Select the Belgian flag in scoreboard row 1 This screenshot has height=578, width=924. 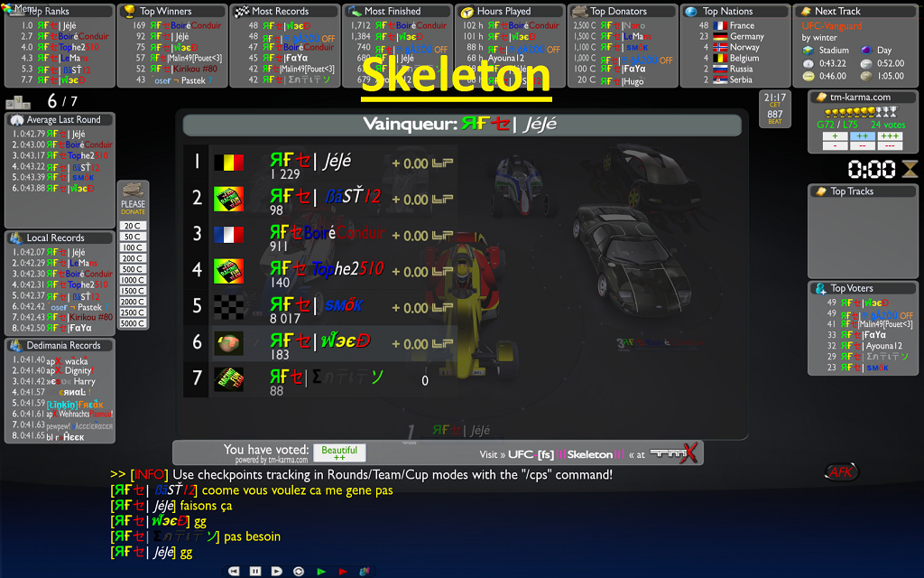tap(228, 163)
